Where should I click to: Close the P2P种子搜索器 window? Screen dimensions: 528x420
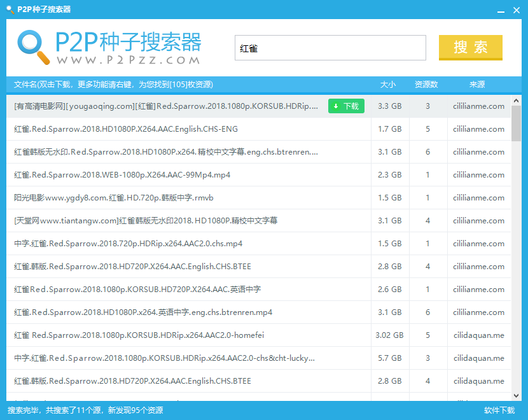(x=517, y=10)
